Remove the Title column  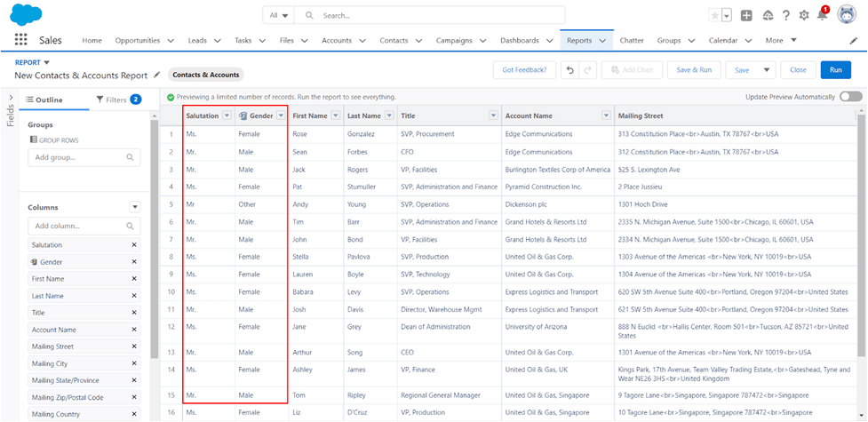point(134,313)
